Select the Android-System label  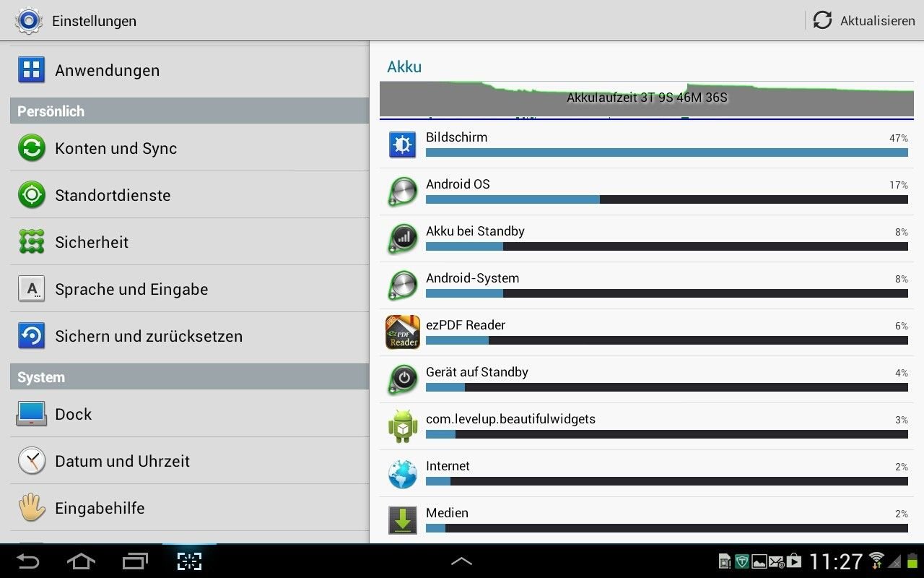(x=472, y=278)
